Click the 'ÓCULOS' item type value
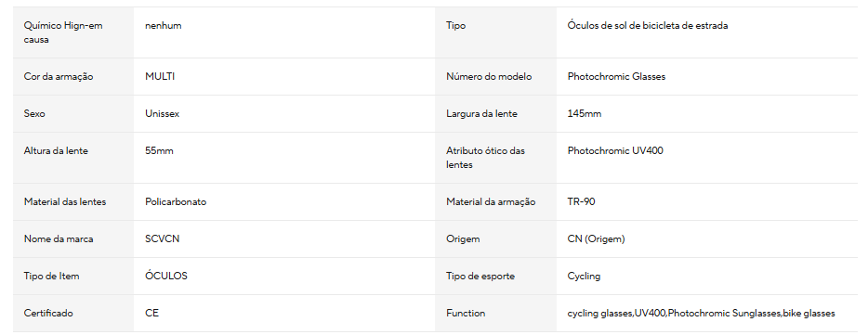 pyautogui.click(x=166, y=276)
